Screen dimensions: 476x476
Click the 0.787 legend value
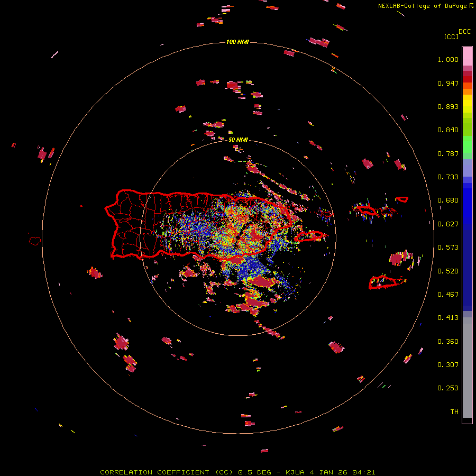pos(448,153)
